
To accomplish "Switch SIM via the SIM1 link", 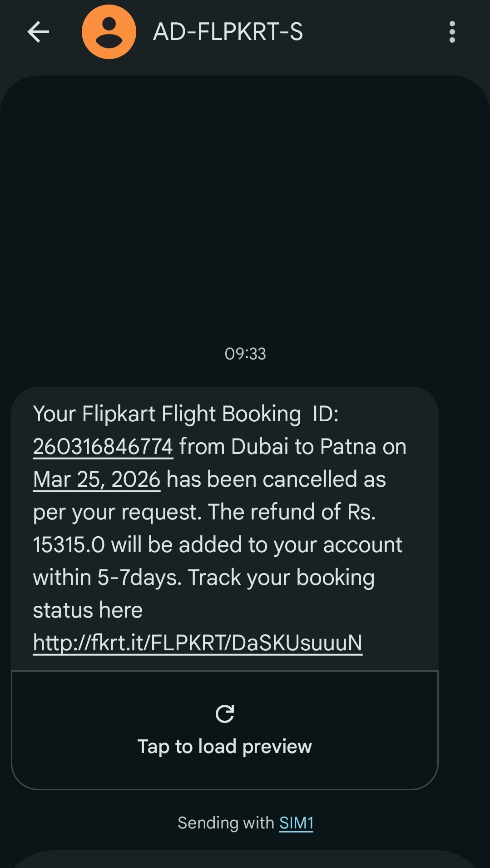I will pyautogui.click(x=296, y=823).
